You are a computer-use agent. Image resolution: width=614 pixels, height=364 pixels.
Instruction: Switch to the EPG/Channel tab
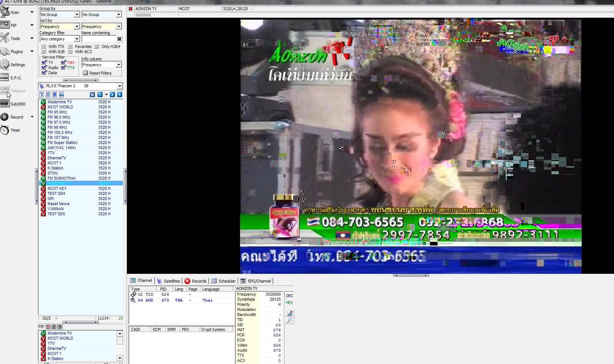point(256,281)
